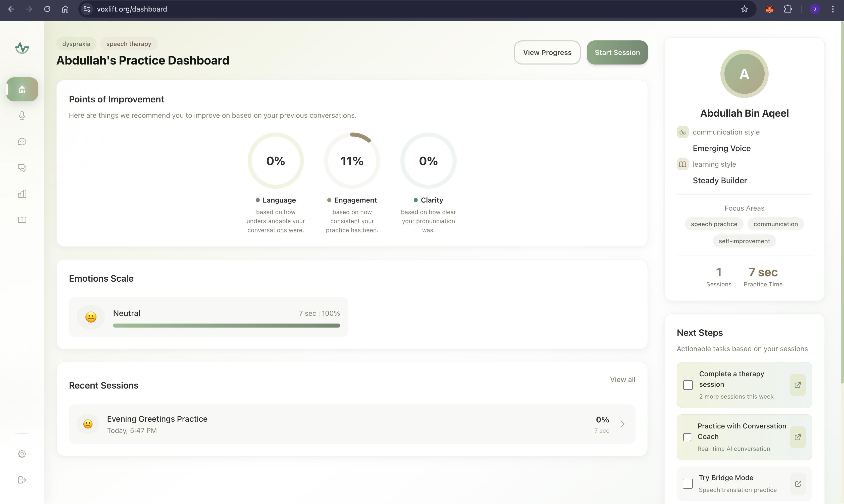Open the double chat bubbles sidebar icon

point(22,168)
